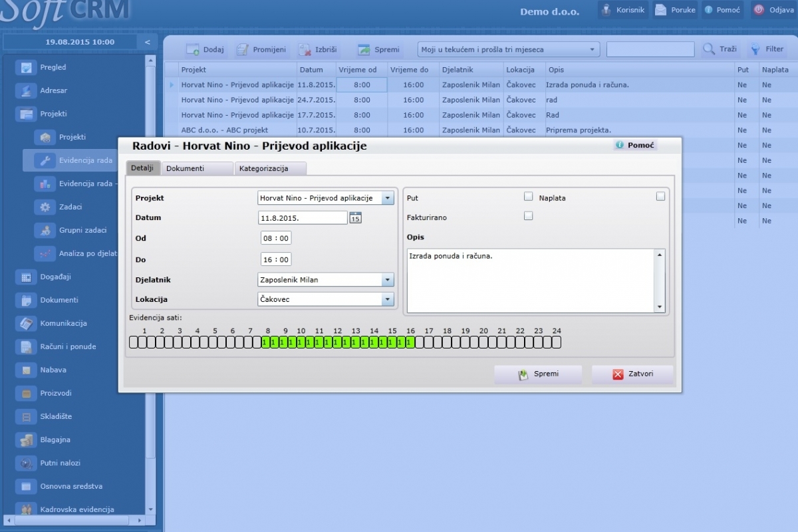This screenshot has height=532, width=798.
Task: Open the Adresar address book icon
Action: [x=27, y=90]
